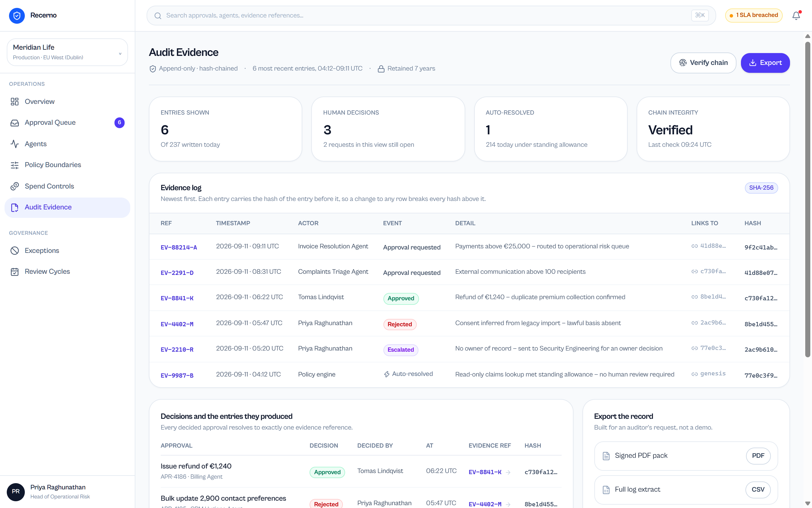The width and height of the screenshot is (812, 508).
Task: Download the CSV full log extract
Action: 758,490
